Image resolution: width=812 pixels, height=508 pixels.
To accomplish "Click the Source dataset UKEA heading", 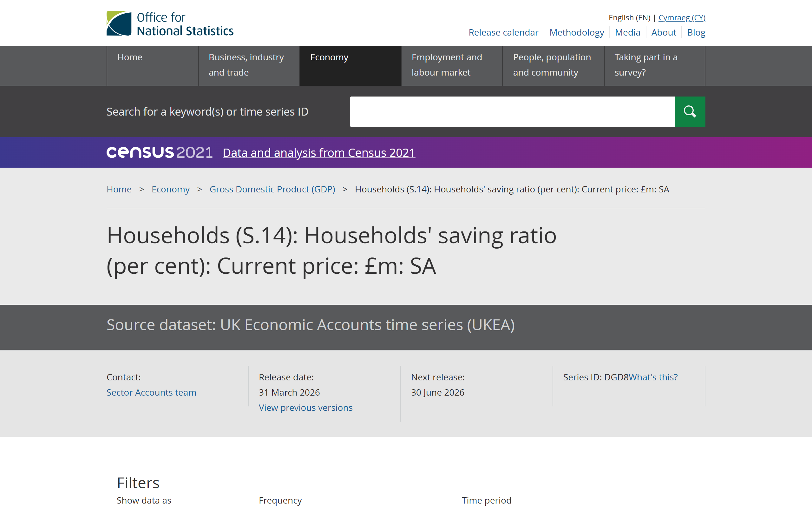I will click(x=311, y=325).
